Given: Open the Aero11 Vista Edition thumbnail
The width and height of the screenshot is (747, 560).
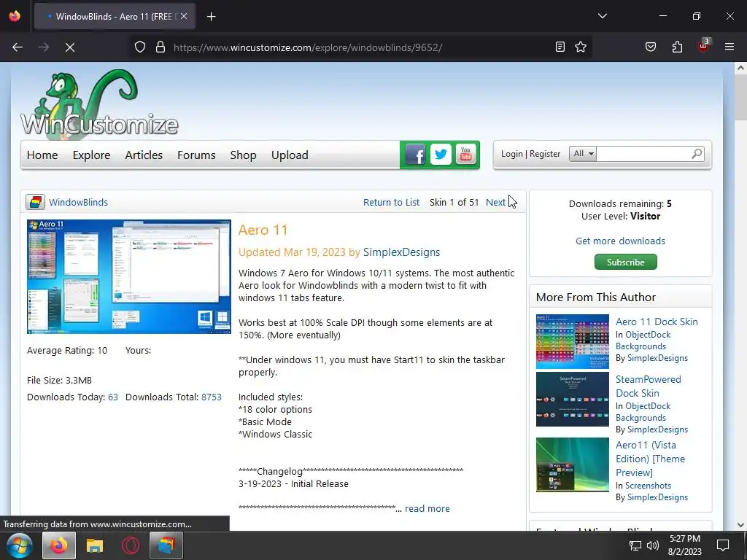Looking at the screenshot, I should (x=572, y=464).
